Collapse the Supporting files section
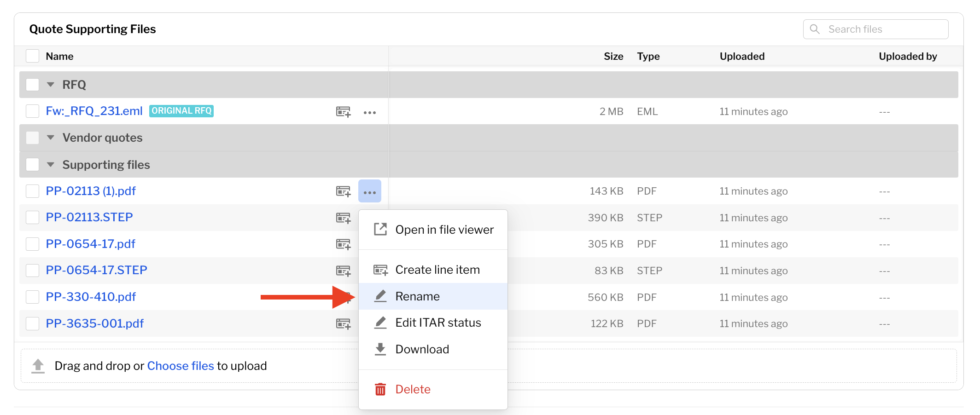 [51, 164]
